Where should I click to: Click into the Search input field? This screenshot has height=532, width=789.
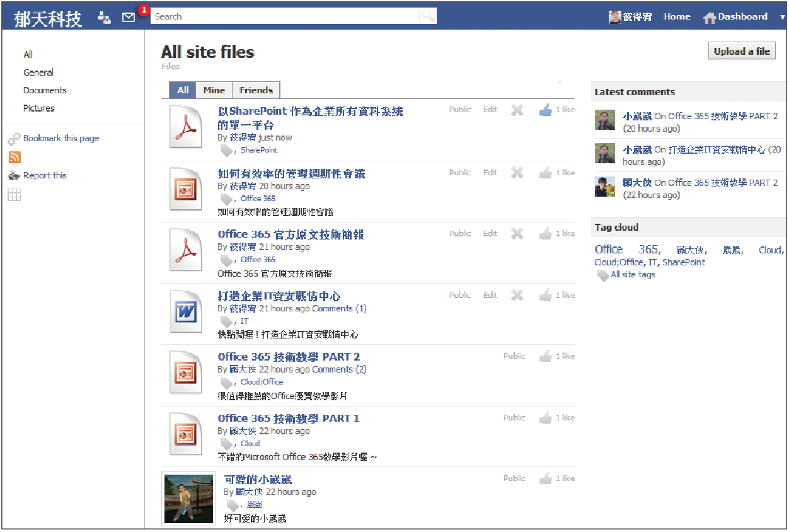coord(285,17)
